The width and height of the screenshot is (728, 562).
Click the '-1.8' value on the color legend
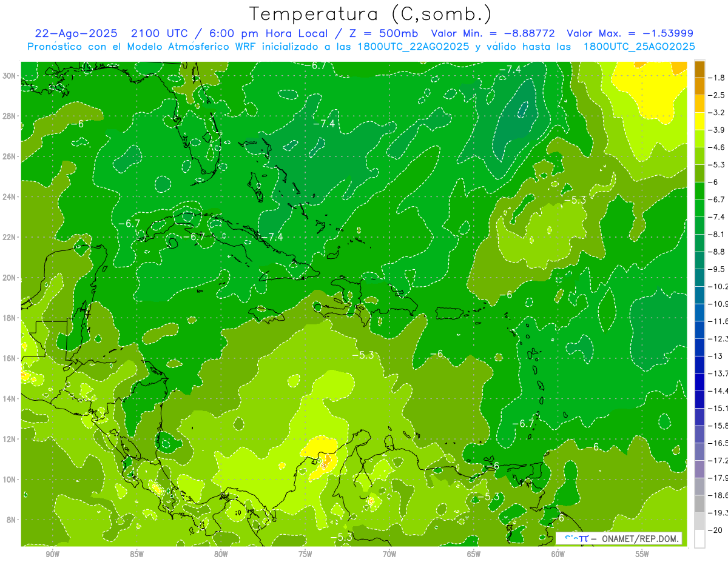coord(717,78)
